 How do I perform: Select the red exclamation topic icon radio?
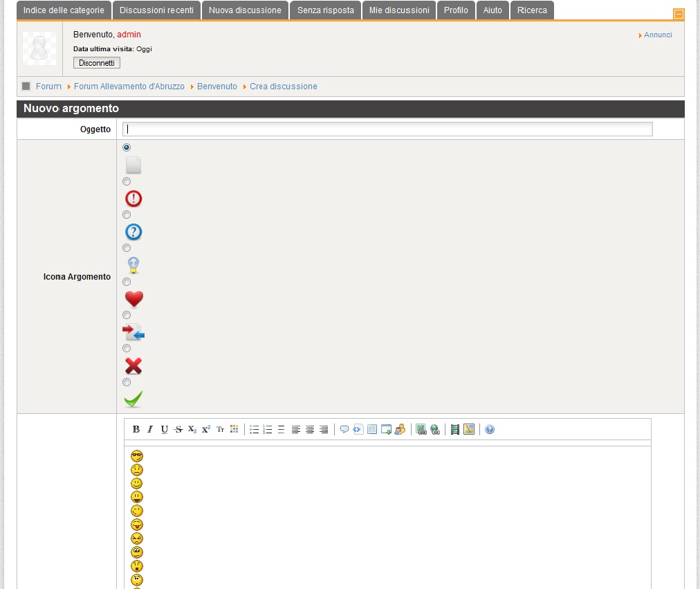coord(127,181)
